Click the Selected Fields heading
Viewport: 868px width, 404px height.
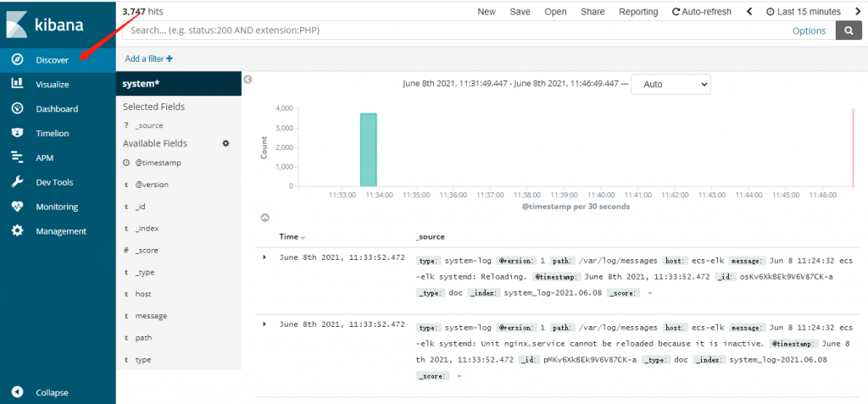click(x=154, y=107)
